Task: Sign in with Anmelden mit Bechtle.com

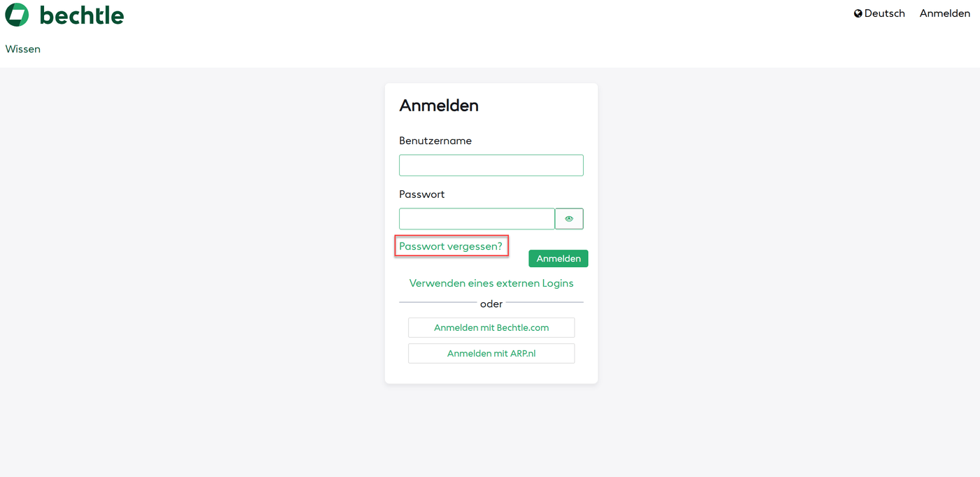Action: click(x=491, y=327)
